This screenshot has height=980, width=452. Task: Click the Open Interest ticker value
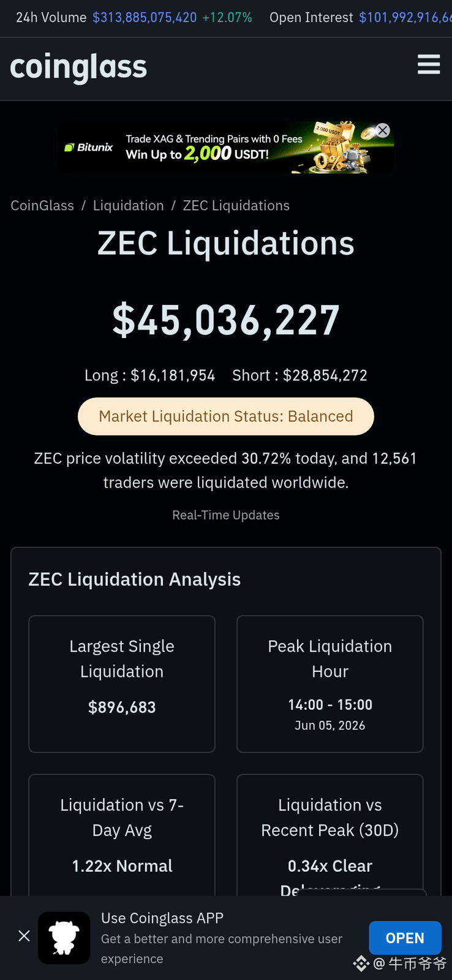click(405, 18)
